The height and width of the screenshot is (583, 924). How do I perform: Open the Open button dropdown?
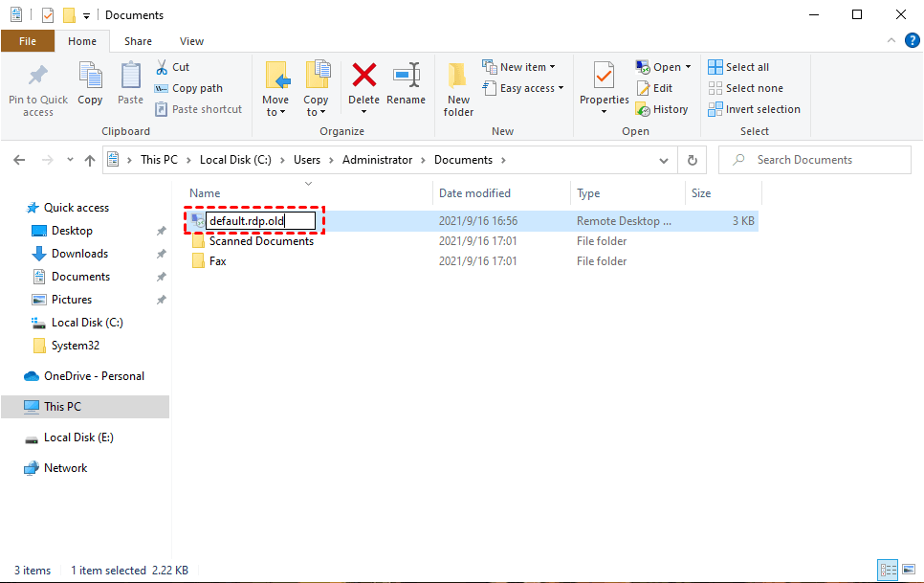[x=688, y=67]
